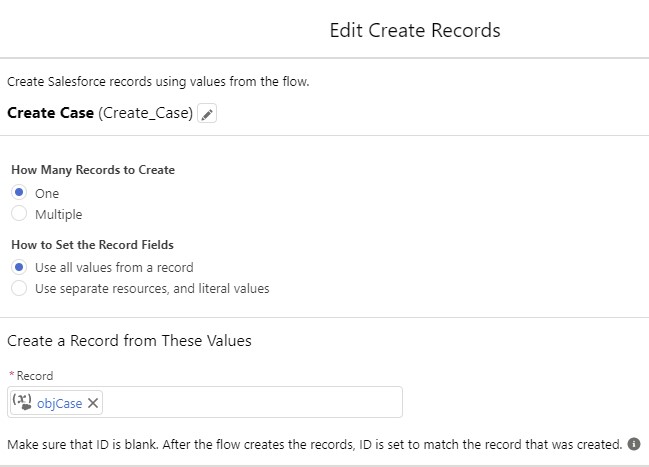Click the objCase resource name text

tap(60, 403)
